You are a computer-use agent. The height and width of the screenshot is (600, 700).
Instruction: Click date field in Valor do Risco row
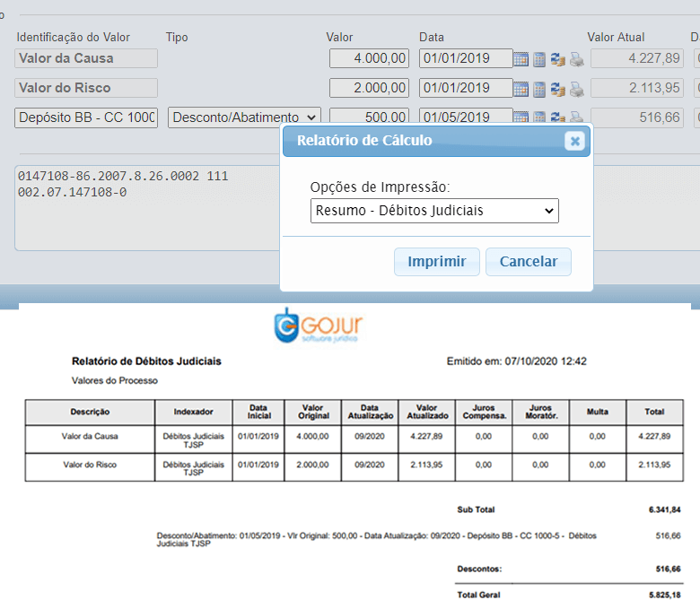[x=466, y=88]
